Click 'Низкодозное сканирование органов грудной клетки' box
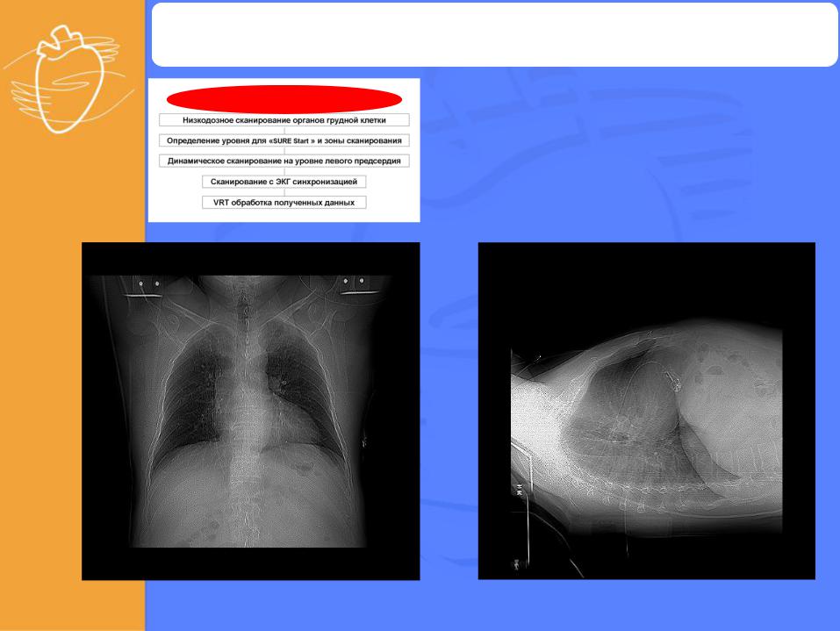Viewport: 840px width, 631px height. point(284,120)
